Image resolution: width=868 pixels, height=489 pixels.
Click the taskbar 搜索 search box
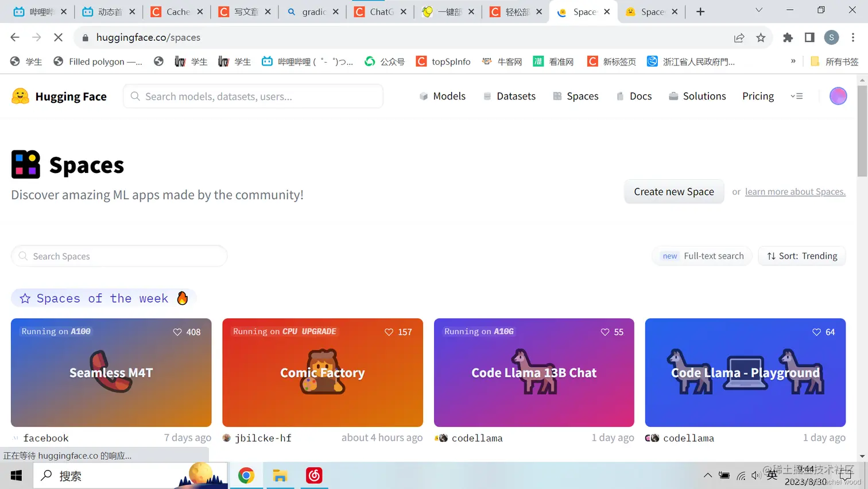click(131, 476)
